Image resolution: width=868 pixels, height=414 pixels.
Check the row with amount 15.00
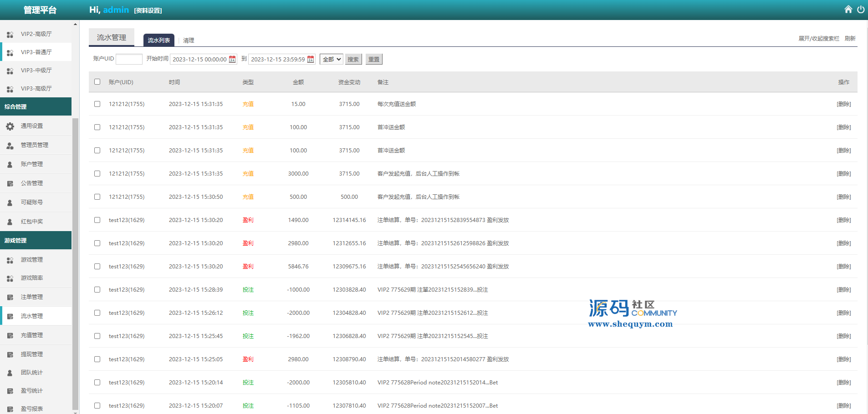point(97,104)
